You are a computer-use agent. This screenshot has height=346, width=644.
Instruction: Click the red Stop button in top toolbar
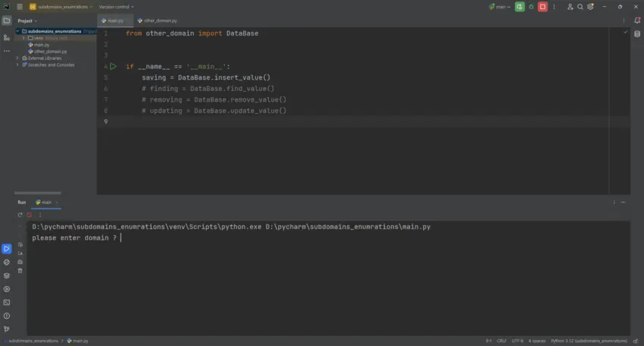click(x=542, y=7)
